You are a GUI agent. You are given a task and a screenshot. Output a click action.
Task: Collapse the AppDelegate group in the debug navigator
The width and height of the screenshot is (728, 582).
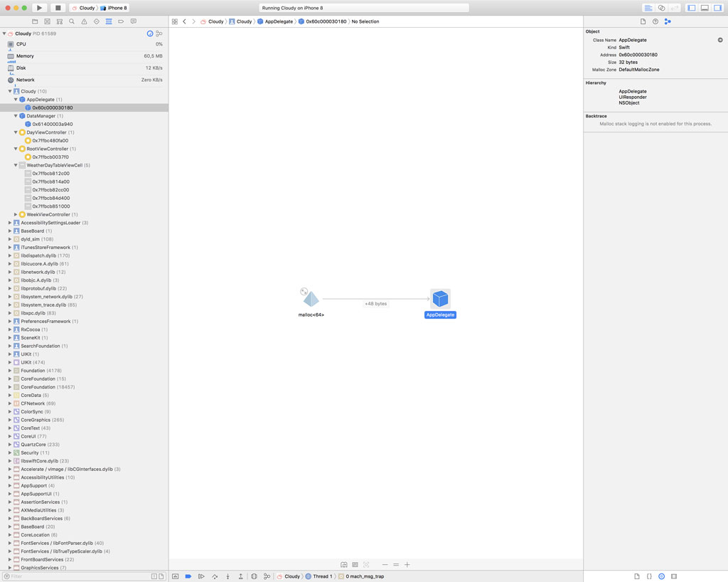tap(14, 99)
